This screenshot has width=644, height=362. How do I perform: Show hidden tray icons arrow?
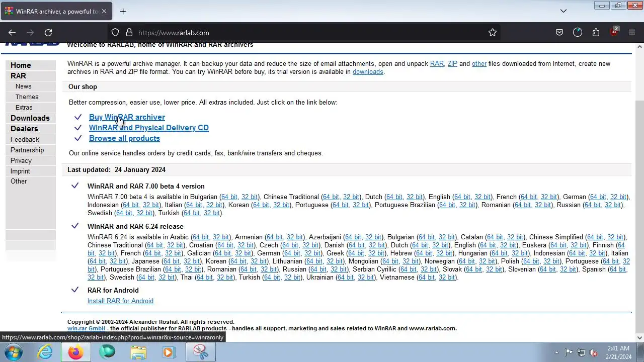pos(556,352)
